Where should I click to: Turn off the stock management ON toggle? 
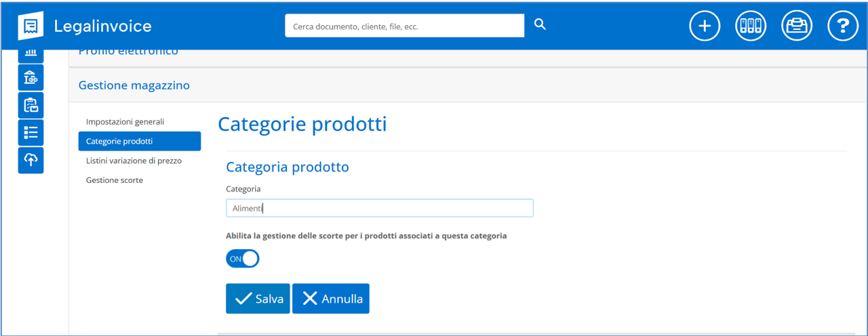pyautogui.click(x=243, y=259)
